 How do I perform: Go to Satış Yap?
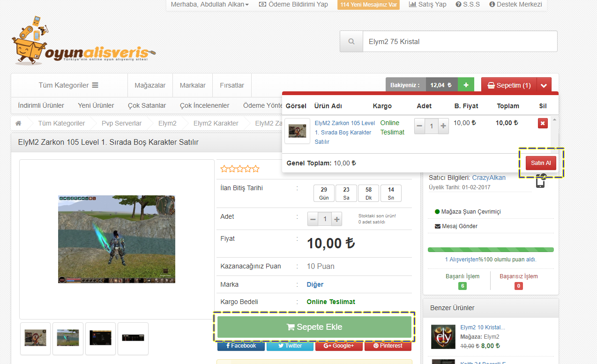click(x=427, y=4)
